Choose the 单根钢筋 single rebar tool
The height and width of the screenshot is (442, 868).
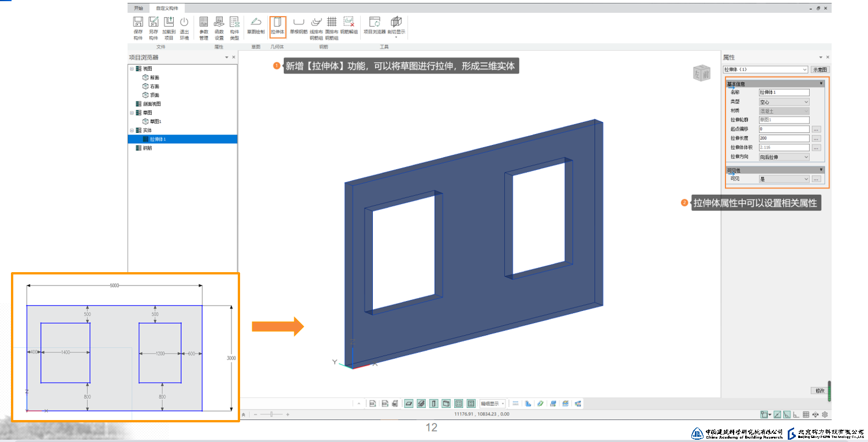tap(298, 26)
